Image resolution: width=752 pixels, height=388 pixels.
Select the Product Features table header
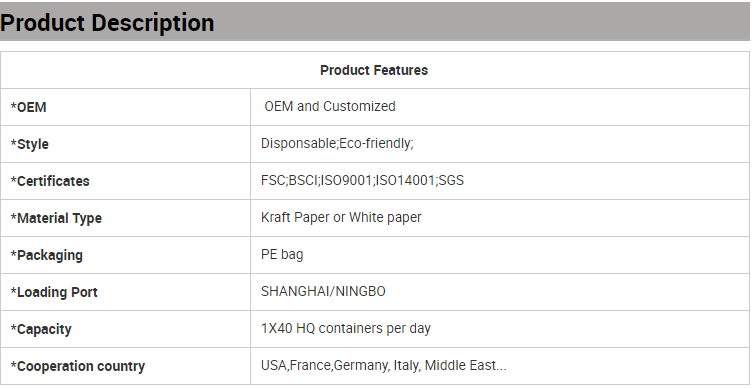pyautogui.click(x=374, y=70)
